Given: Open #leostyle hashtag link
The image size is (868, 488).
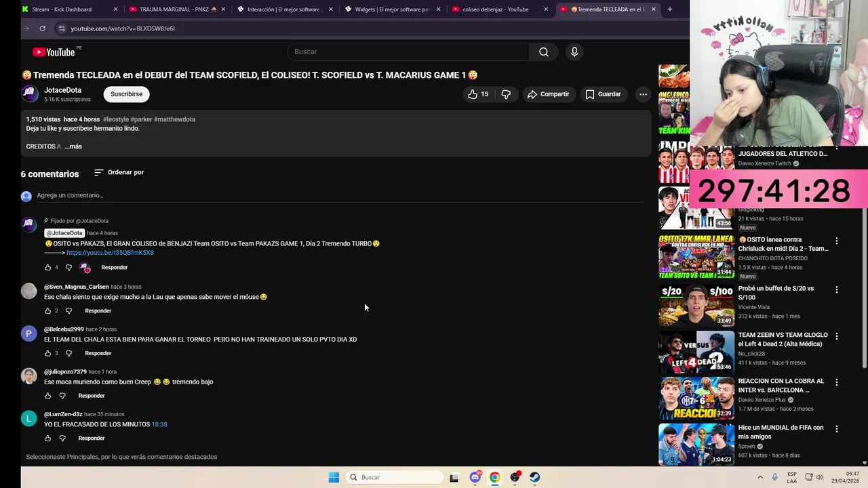Looking at the screenshot, I should [x=115, y=119].
